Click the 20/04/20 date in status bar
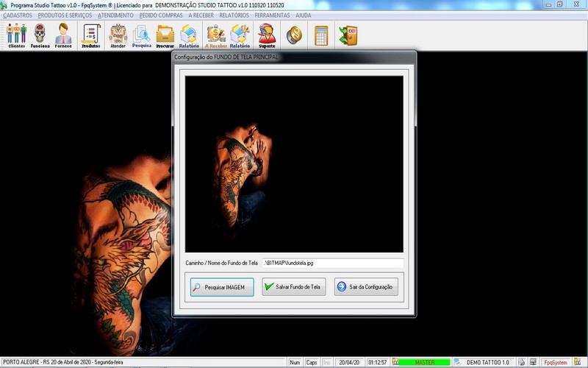The width and height of the screenshot is (588, 368). coord(349,362)
